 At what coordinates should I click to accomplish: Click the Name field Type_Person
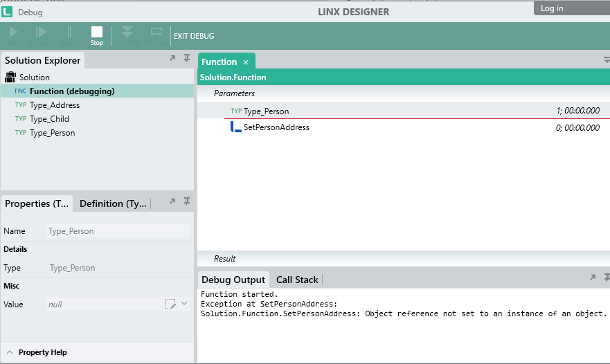[118, 231]
